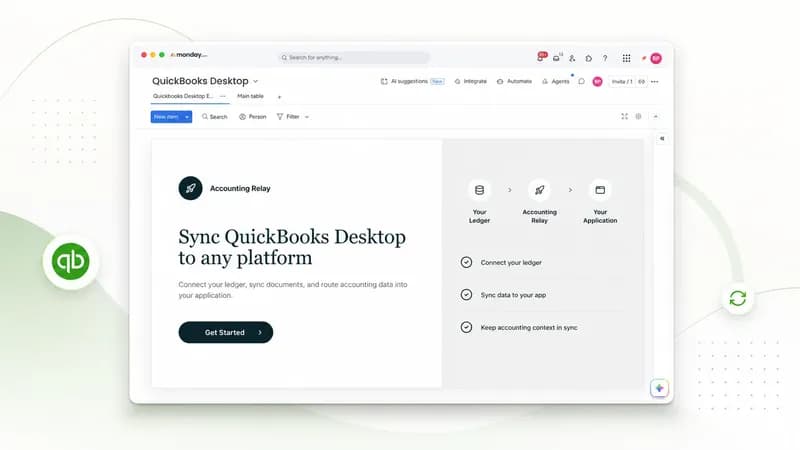Open the Integrate center
Viewport: 800px width, 450px height.
tap(470, 81)
